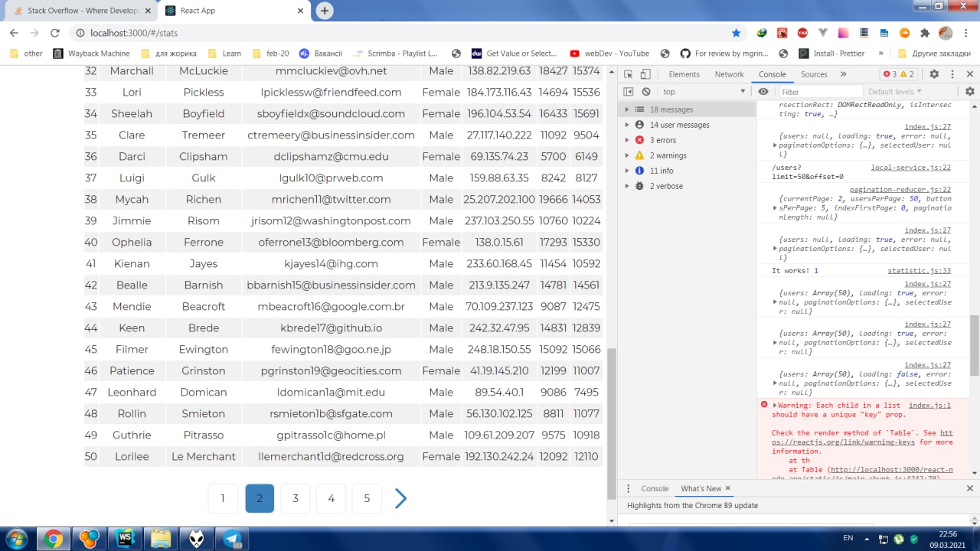Click the Internet Download Manager extension icon
This screenshot has width=980, height=551.
(762, 33)
